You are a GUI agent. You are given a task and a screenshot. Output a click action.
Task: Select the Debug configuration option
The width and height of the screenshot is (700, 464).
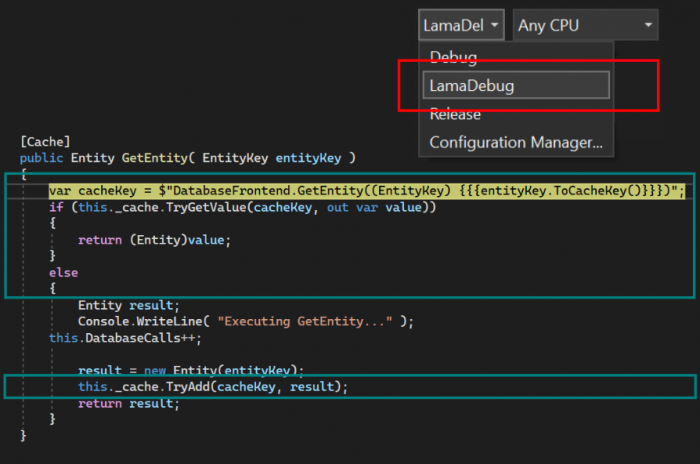point(453,58)
